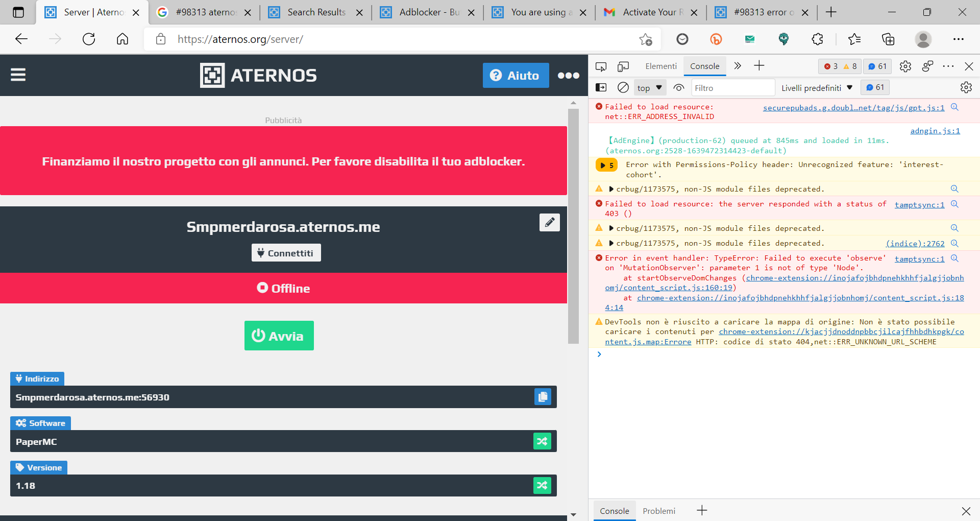Switch to the Elementi DevTools tab
980x521 pixels.
661,66
